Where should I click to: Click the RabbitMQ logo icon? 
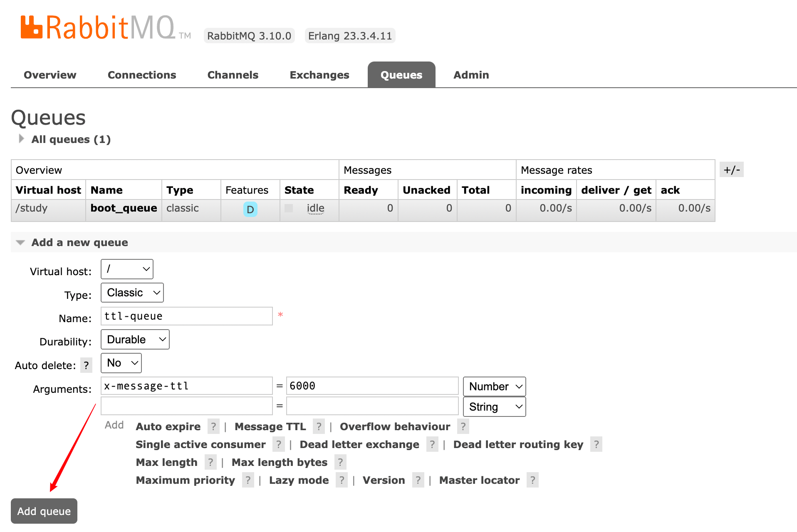point(32,27)
